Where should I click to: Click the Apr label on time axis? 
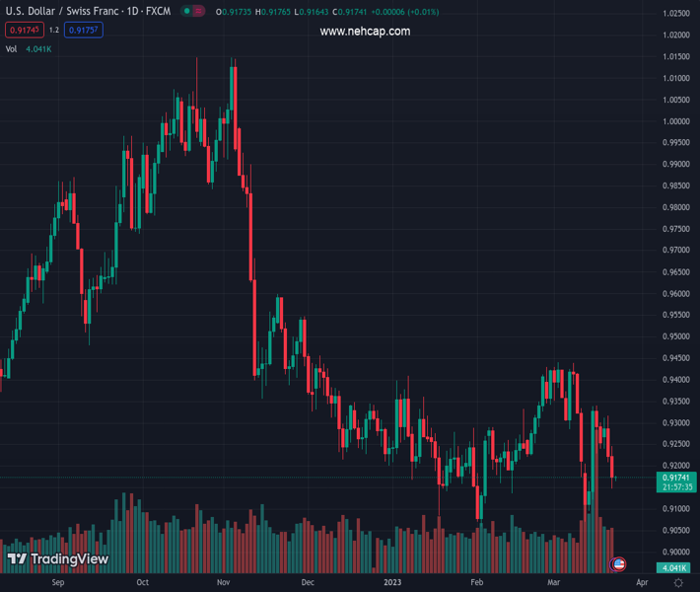point(627,583)
